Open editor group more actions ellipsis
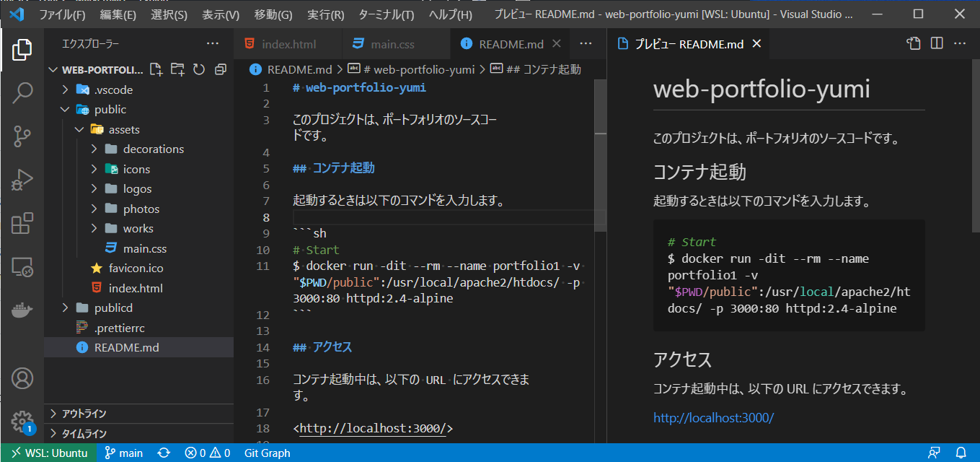This screenshot has height=462, width=980. pos(584,44)
